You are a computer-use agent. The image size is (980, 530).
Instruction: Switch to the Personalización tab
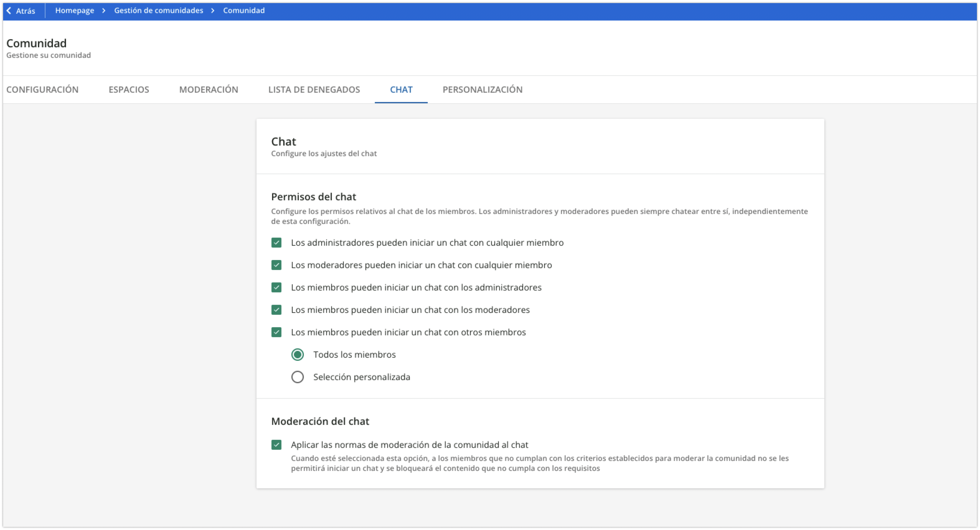click(483, 90)
